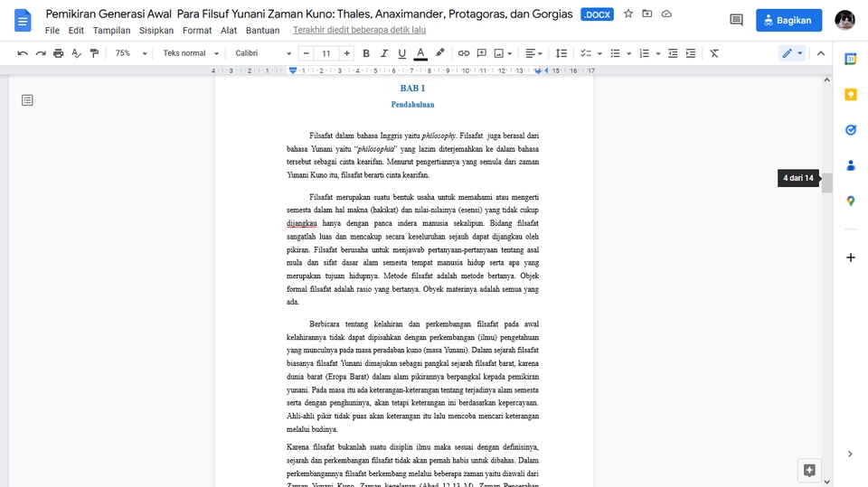This screenshot has width=868, height=487.
Task: Open the Alat menu
Action: coord(229,31)
